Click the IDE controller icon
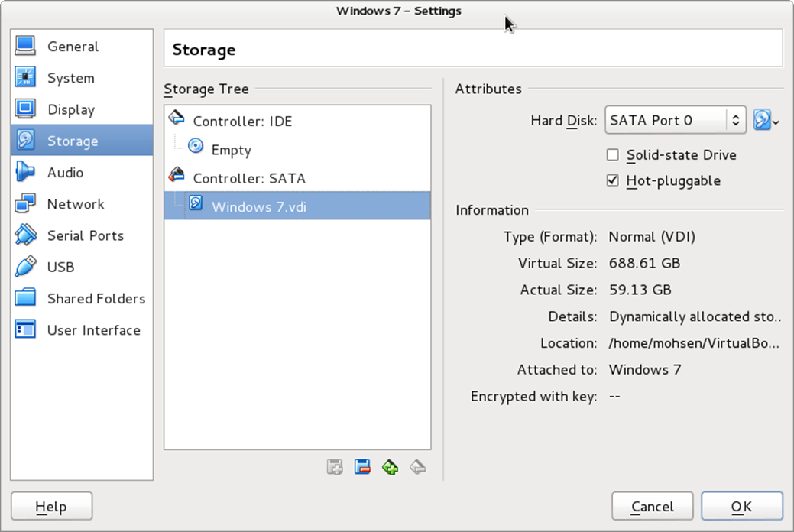This screenshot has width=794, height=532. (x=177, y=120)
